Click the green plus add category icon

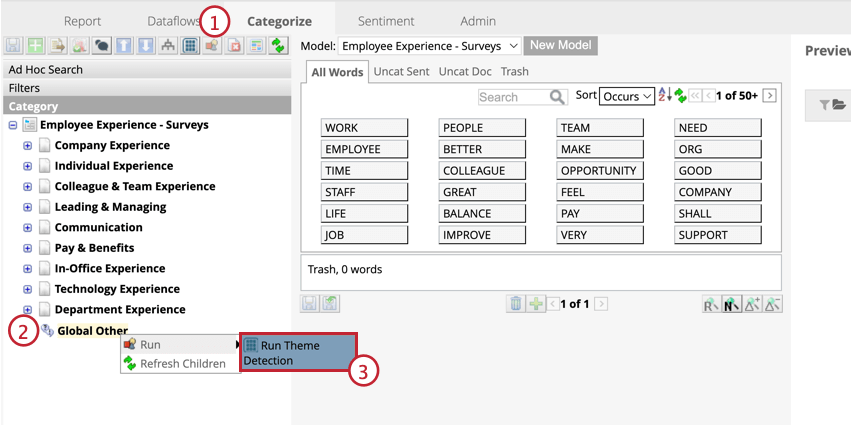click(x=35, y=46)
